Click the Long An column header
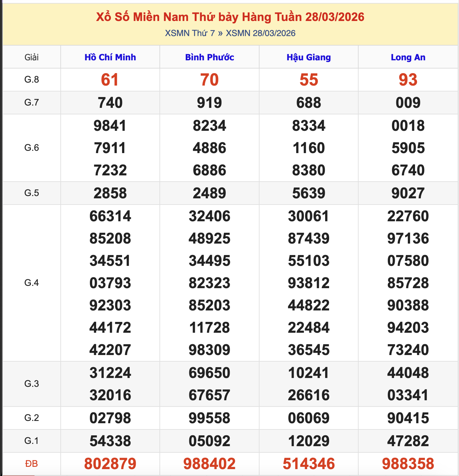Screen dimensions: 459x476 tap(408, 57)
